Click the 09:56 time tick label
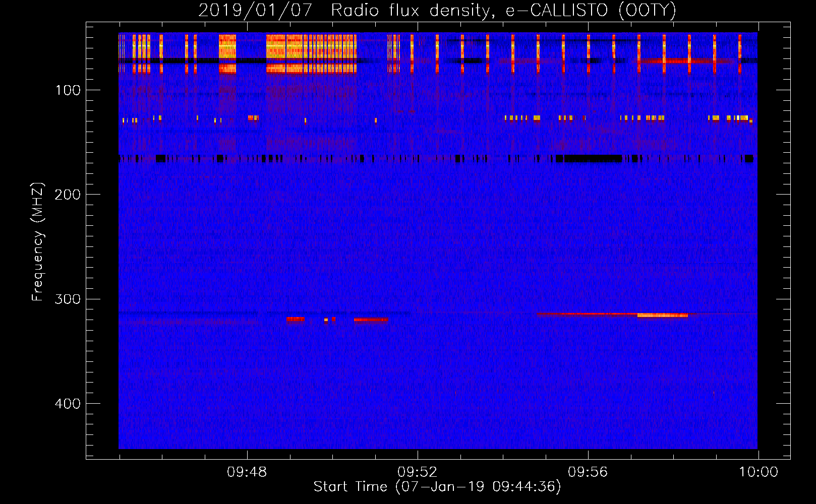This screenshot has width=816, height=504. [x=588, y=472]
